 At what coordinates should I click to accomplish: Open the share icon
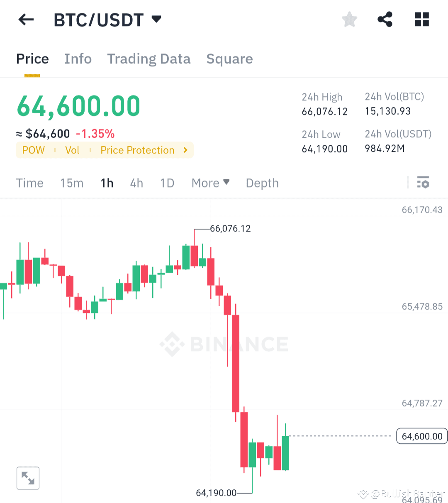click(385, 20)
